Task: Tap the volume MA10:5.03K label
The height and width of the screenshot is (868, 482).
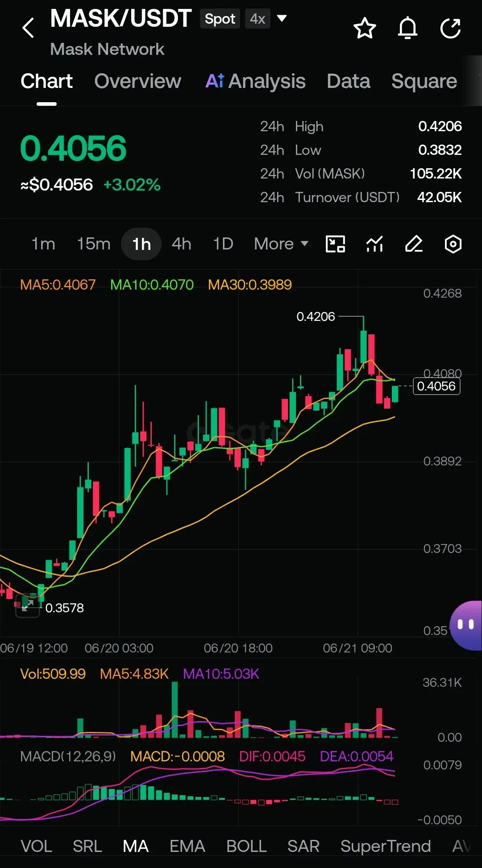Action: [x=221, y=674]
